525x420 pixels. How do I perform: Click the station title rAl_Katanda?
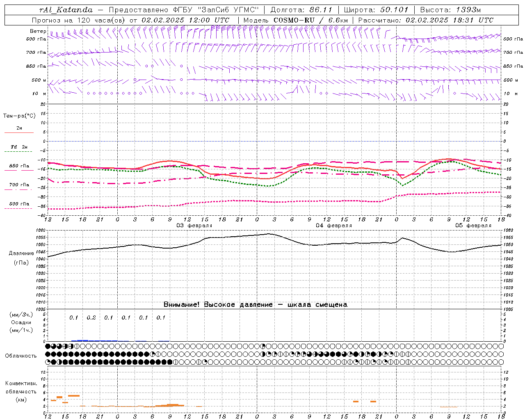66,10
